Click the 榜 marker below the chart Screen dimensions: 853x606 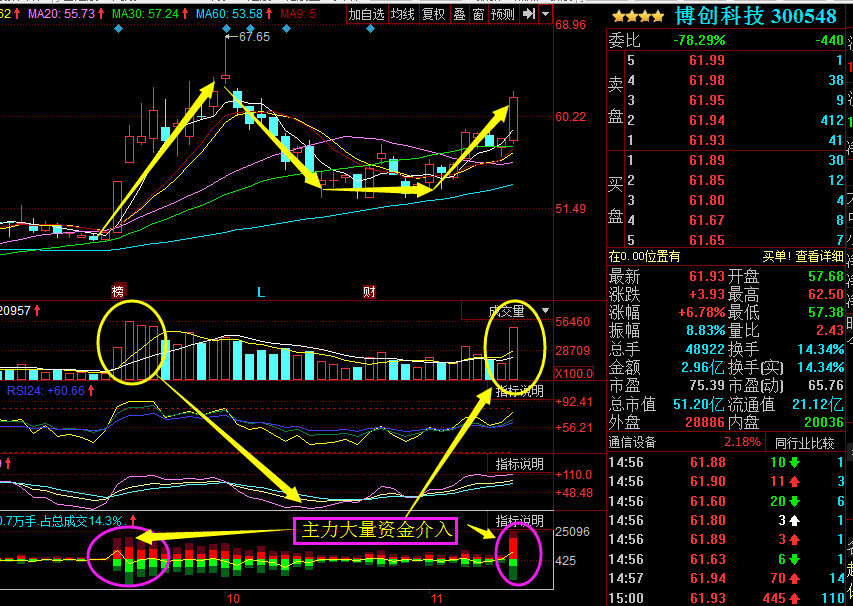118,292
